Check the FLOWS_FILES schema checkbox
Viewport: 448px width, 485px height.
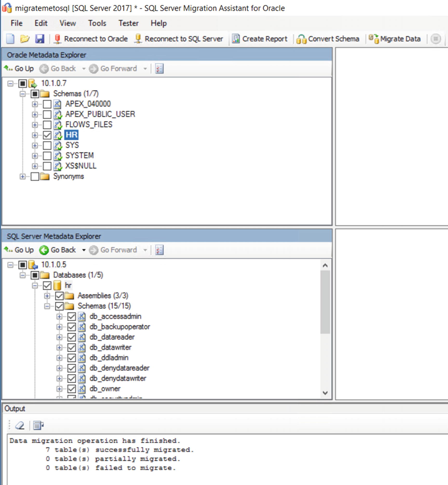pyautogui.click(x=47, y=125)
